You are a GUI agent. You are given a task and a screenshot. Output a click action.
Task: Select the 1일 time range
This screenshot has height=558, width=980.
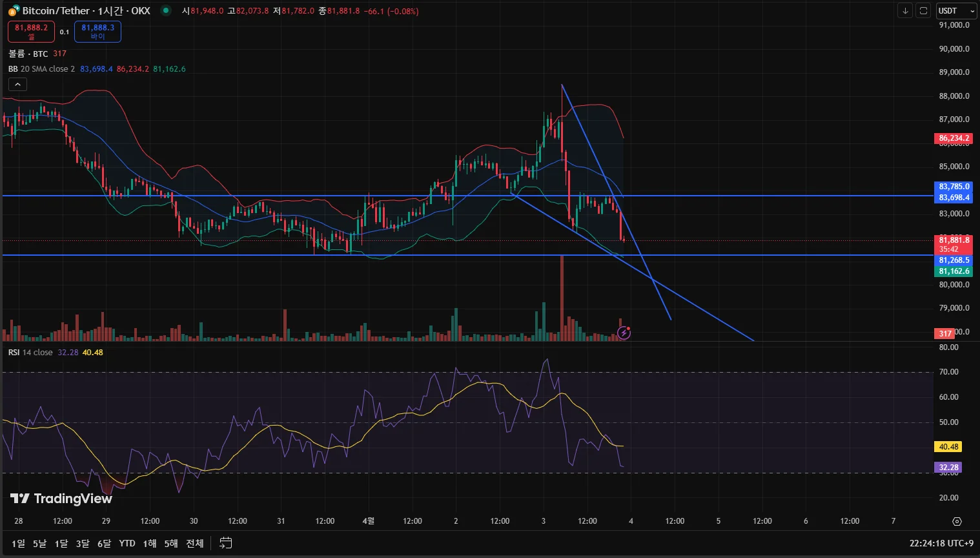(19, 544)
